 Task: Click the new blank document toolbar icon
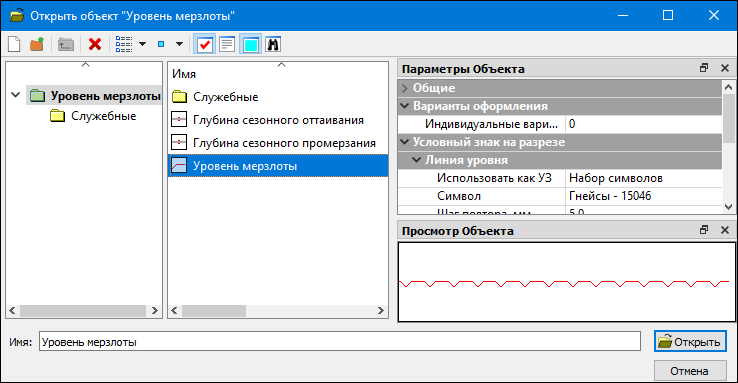click(14, 45)
